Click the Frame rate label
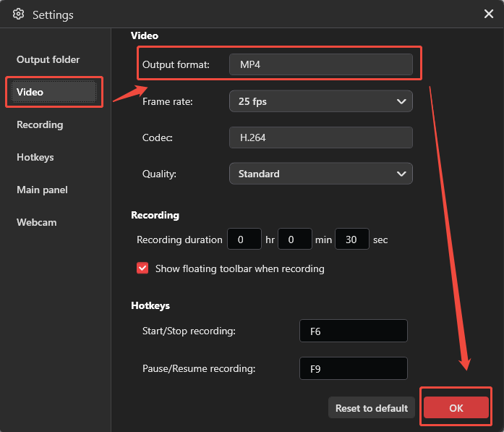Screen dimensions: 504x432 [x=168, y=101]
